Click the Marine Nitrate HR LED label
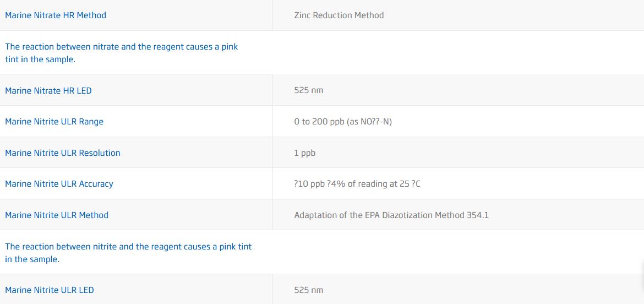Viewport: 644px width, 304px height. tap(48, 90)
